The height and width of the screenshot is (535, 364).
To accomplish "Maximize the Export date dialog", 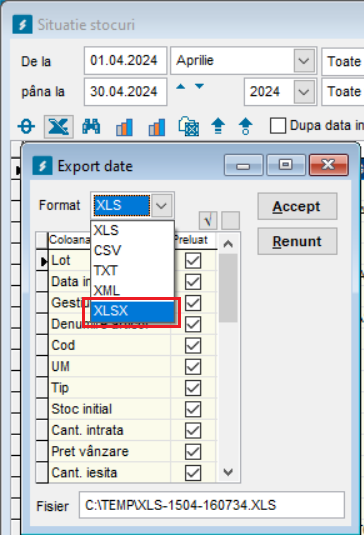I will coord(286,165).
